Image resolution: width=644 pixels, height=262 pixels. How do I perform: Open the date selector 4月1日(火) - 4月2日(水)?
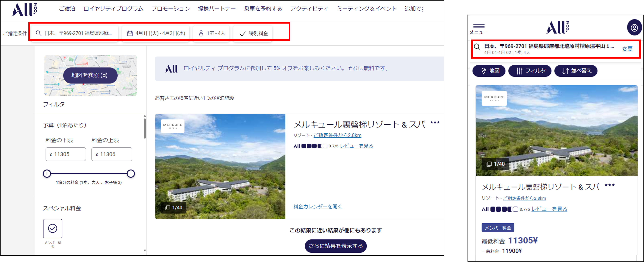pyautogui.click(x=156, y=33)
